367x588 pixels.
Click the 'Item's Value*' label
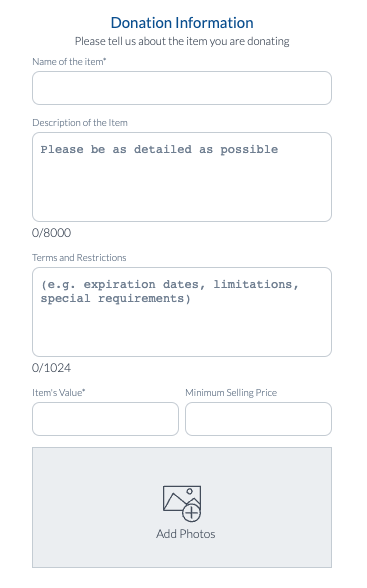(x=59, y=393)
